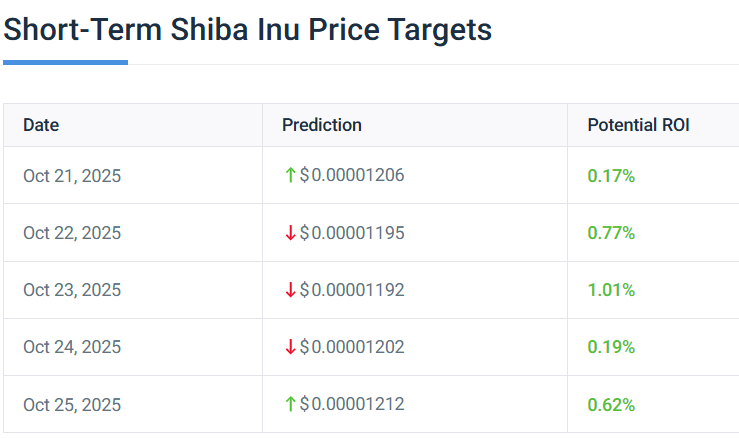Click the red down arrow for Oct 22
Viewport: 739px width, 438px height.
pos(290,233)
